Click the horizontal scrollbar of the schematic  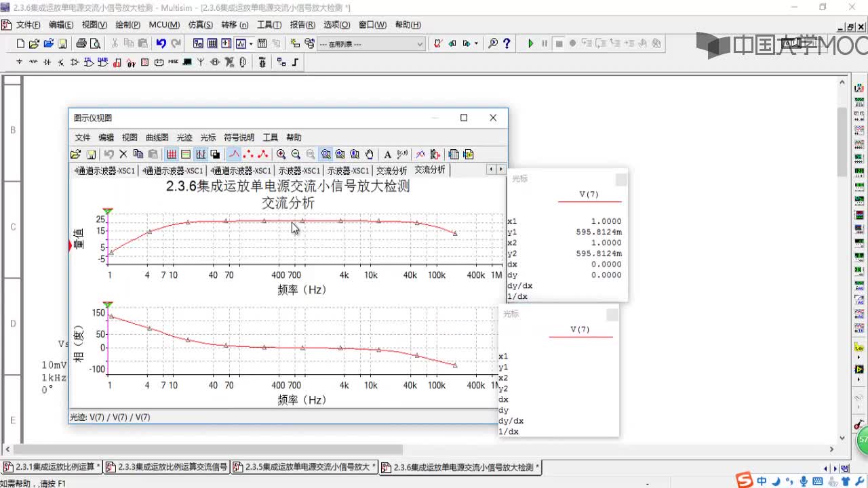(208, 449)
